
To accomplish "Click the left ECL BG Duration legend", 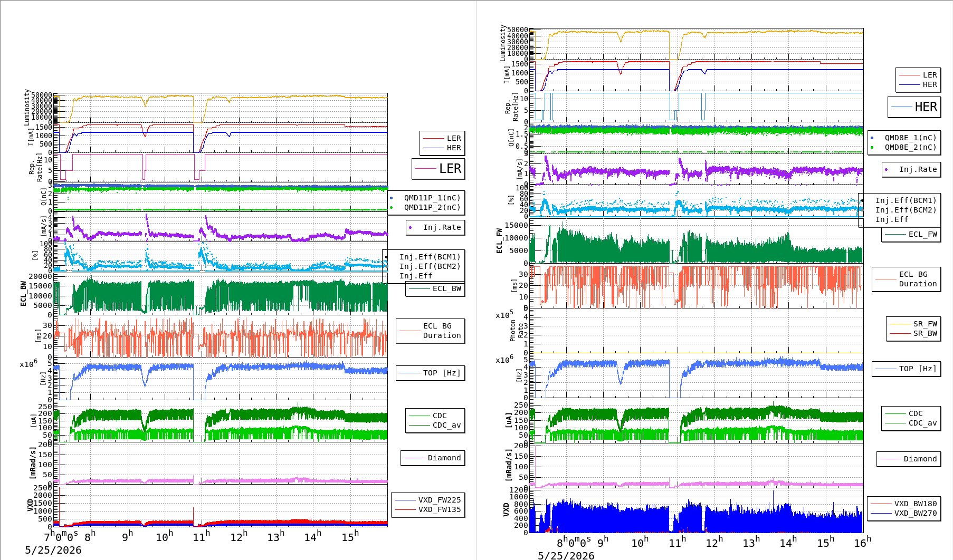I will tap(431, 331).
